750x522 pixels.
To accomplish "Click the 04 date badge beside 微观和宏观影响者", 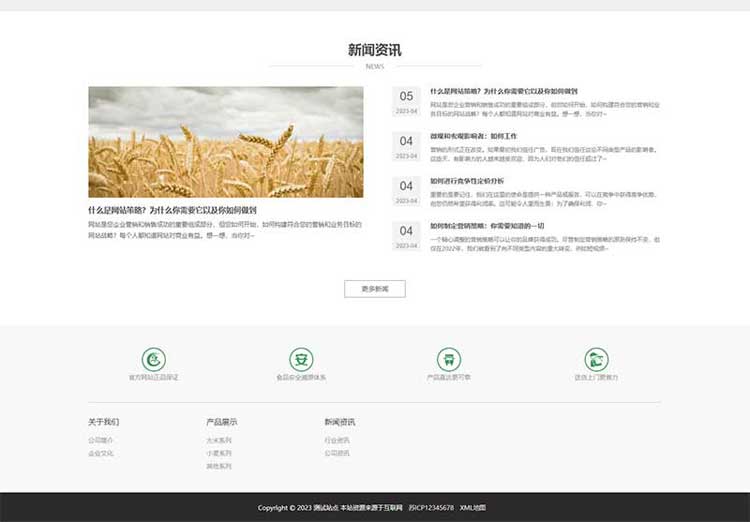I will point(407,146).
